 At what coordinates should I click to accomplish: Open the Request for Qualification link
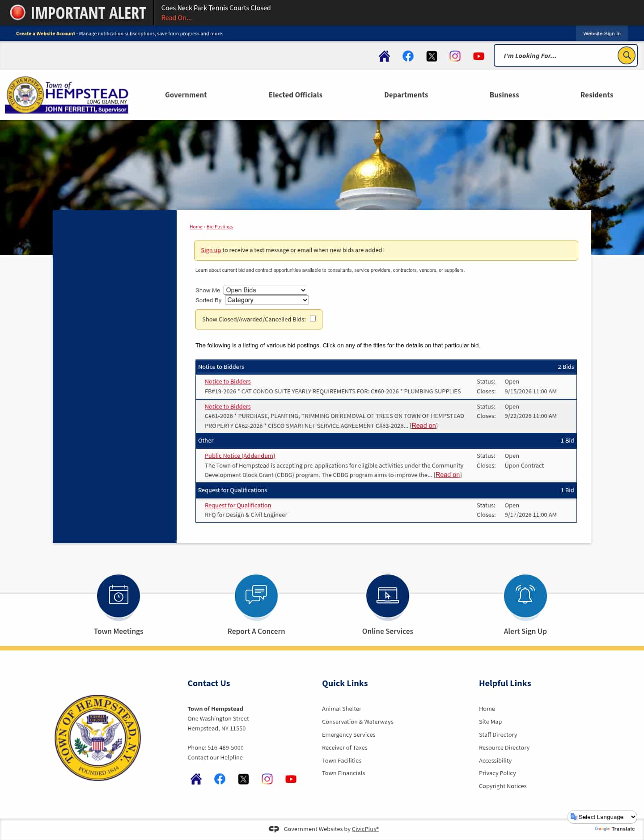(x=238, y=505)
